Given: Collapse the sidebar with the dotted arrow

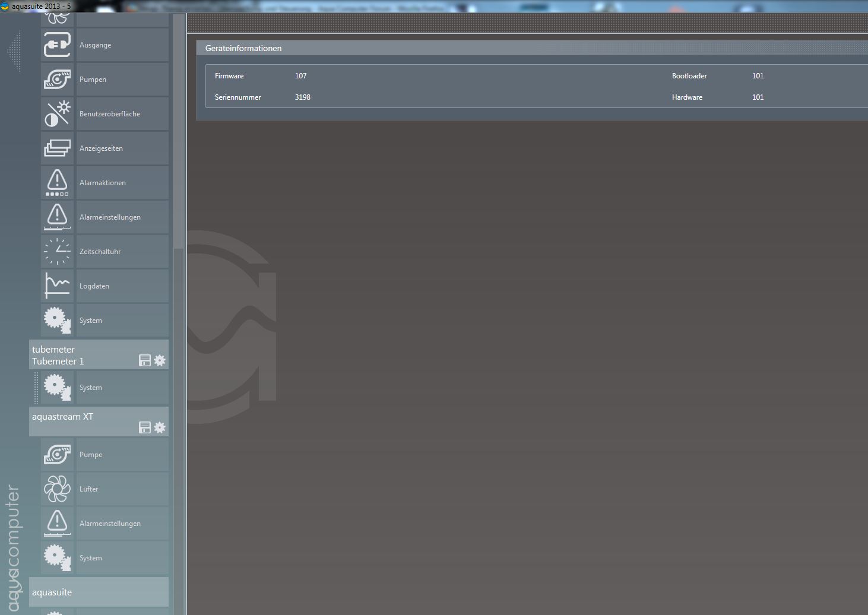Looking at the screenshot, I should (14, 52).
